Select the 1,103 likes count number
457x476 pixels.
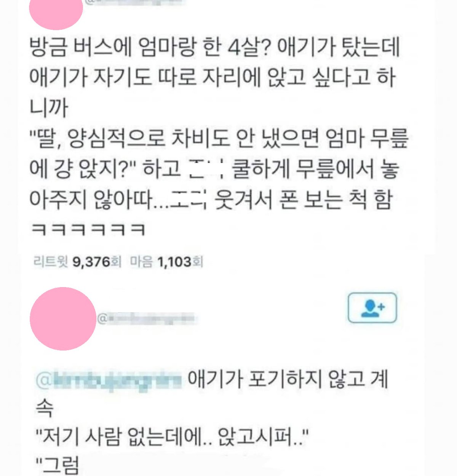point(175,262)
